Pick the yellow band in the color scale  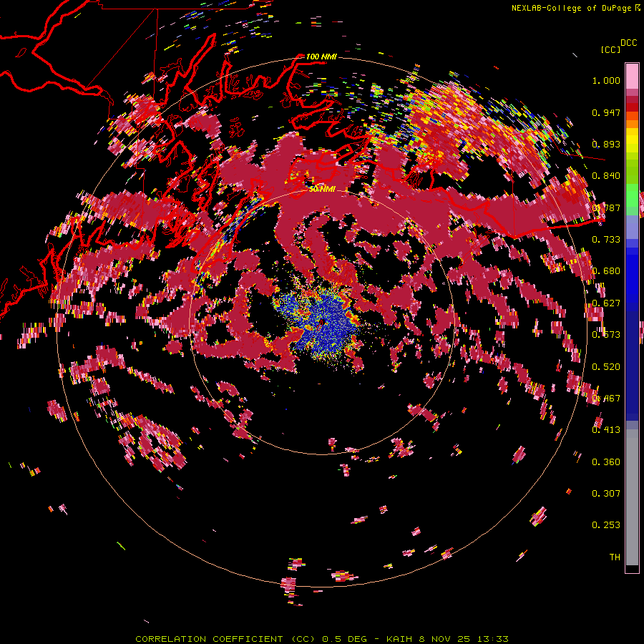(x=632, y=141)
